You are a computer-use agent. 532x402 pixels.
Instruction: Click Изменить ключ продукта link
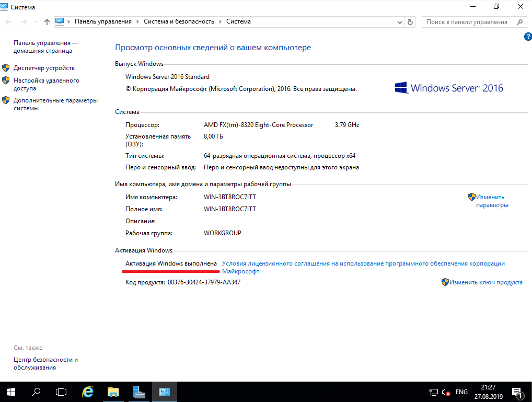click(x=485, y=282)
